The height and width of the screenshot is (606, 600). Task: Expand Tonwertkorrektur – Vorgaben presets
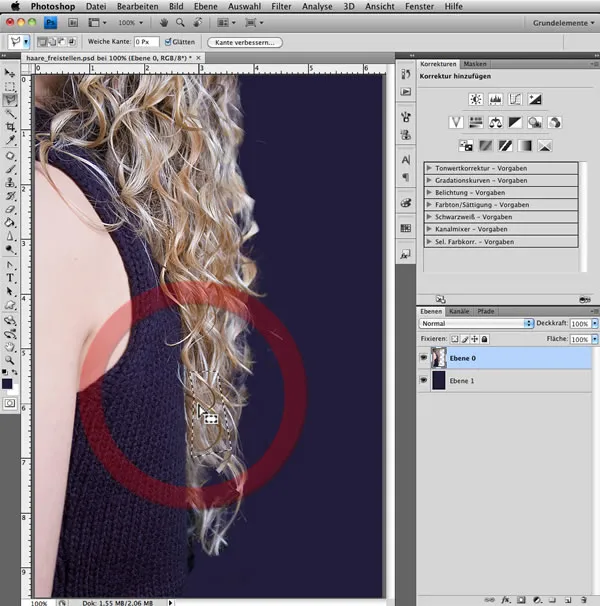(x=429, y=168)
